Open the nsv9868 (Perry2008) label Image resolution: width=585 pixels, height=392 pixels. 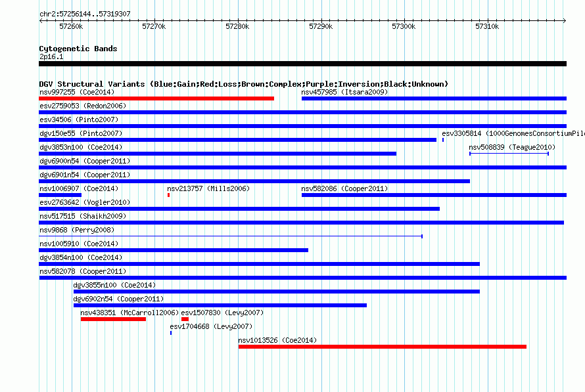[x=77, y=230]
